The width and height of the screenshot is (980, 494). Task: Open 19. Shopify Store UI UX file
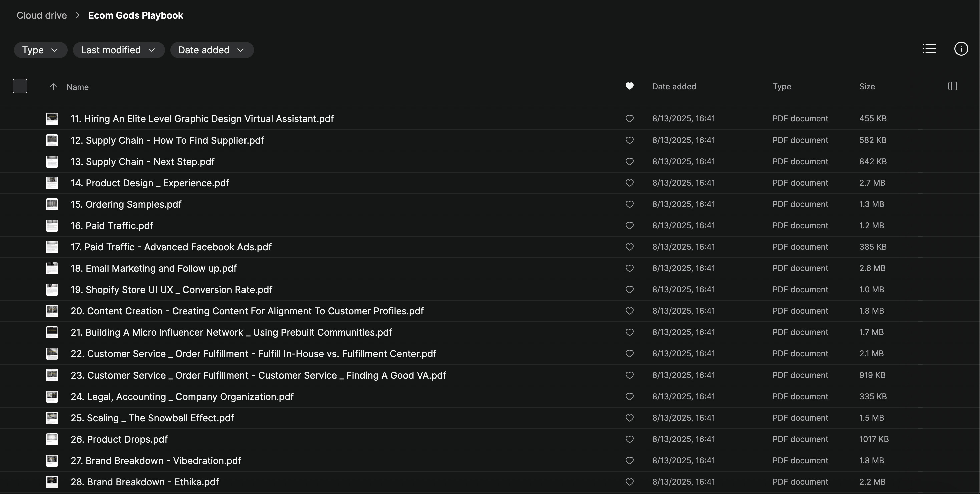coord(171,290)
